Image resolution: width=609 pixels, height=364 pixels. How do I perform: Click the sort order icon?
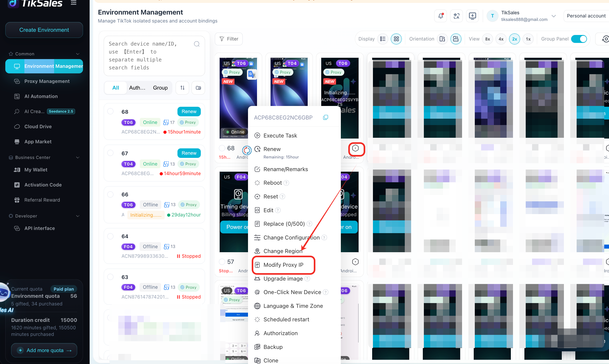pos(182,88)
